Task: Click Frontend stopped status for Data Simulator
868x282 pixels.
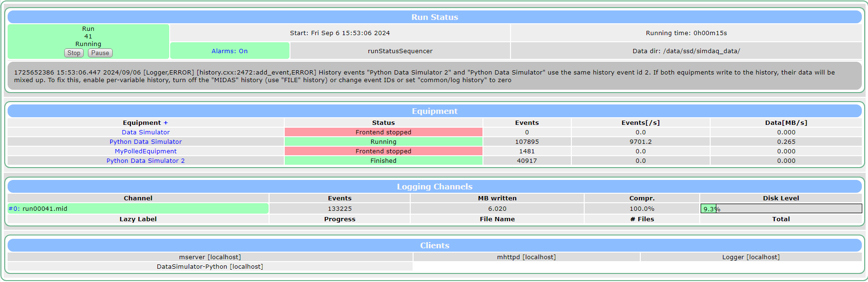Action: point(384,132)
